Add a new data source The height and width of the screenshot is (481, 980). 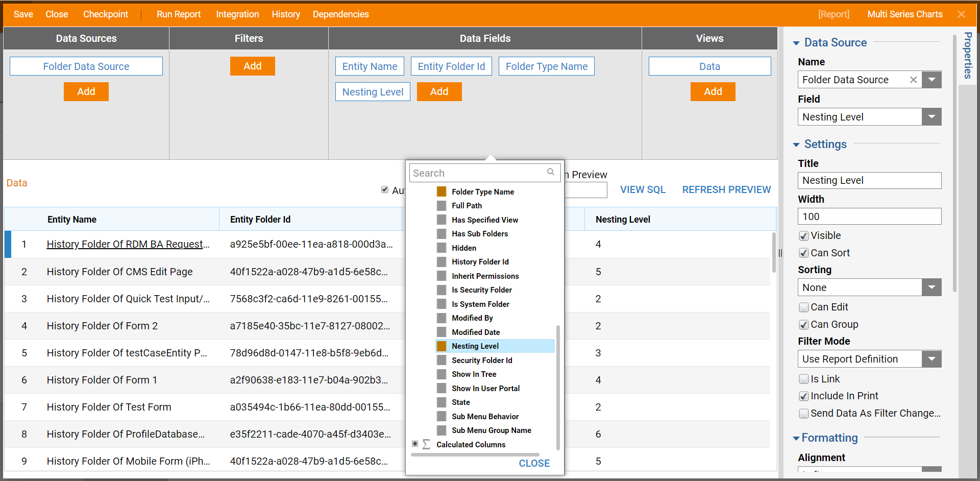tap(86, 91)
